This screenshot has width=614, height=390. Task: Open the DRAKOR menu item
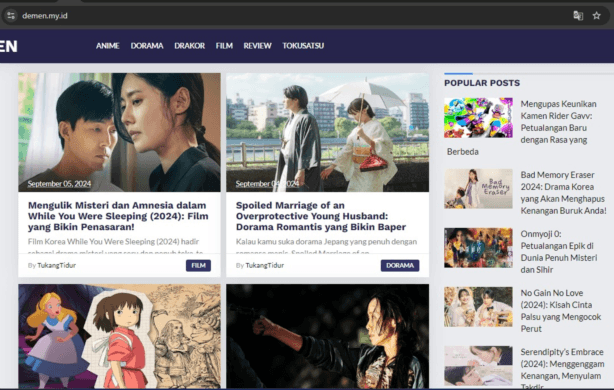point(190,46)
